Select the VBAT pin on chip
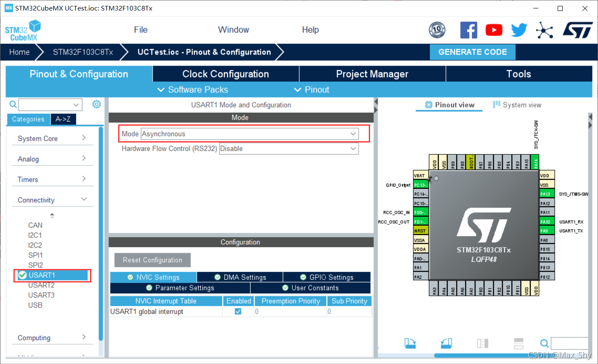598x364 pixels. point(421,176)
